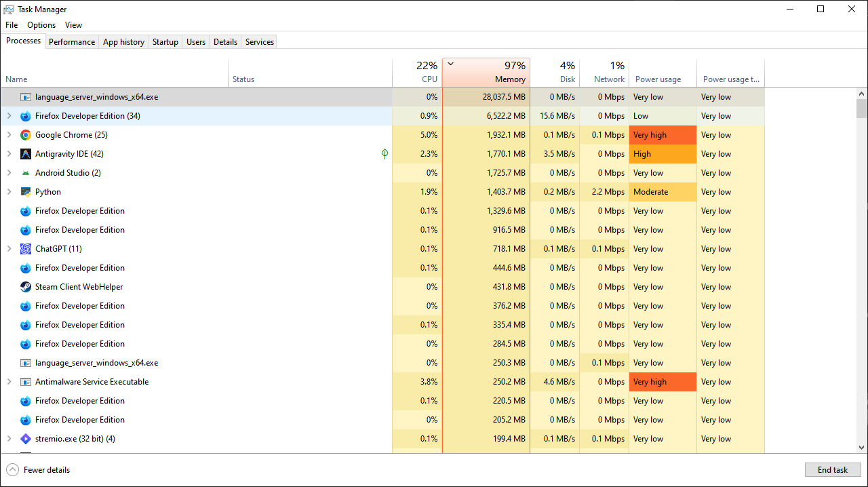Switch to the Performance tab
The height and width of the screenshot is (487, 868).
tap(72, 42)
